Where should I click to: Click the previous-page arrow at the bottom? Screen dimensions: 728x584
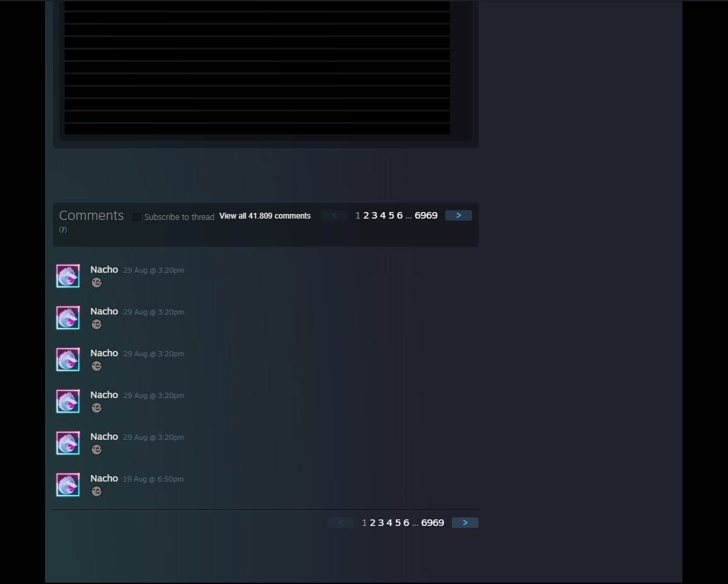coord(340,522)
